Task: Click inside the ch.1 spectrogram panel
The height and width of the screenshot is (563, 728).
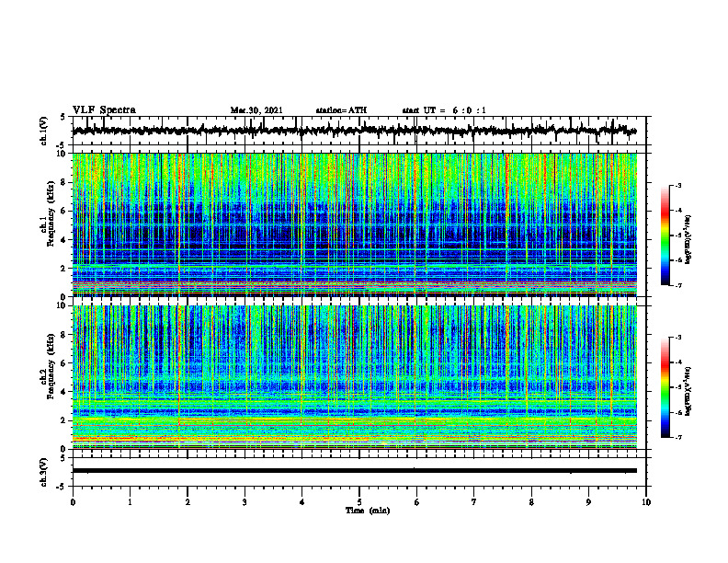Action: point(355,224)
